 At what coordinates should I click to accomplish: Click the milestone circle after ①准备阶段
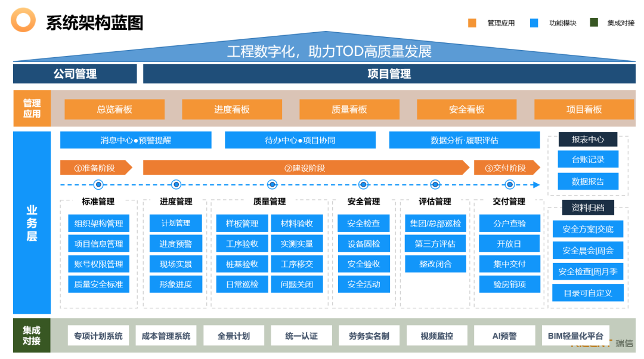click(x=175, y=185)
